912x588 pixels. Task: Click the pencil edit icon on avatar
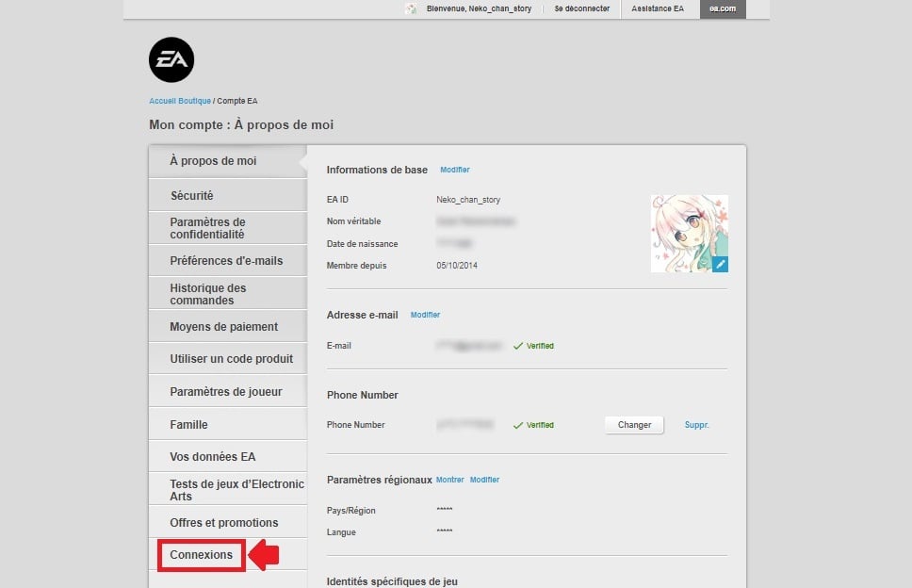[x=720, y=265]
